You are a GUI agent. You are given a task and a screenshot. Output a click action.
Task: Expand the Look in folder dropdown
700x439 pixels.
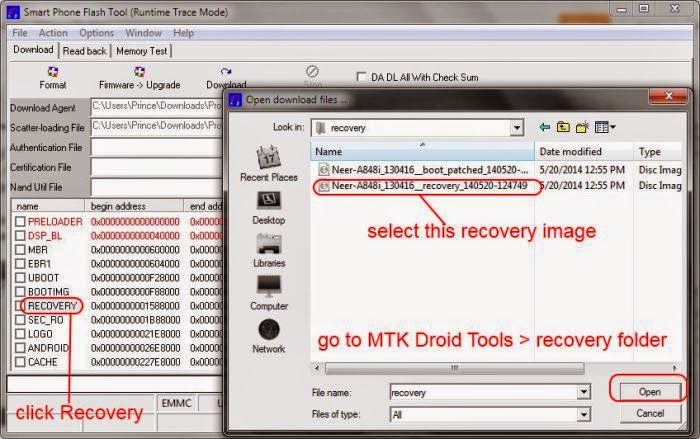[517, 128]
